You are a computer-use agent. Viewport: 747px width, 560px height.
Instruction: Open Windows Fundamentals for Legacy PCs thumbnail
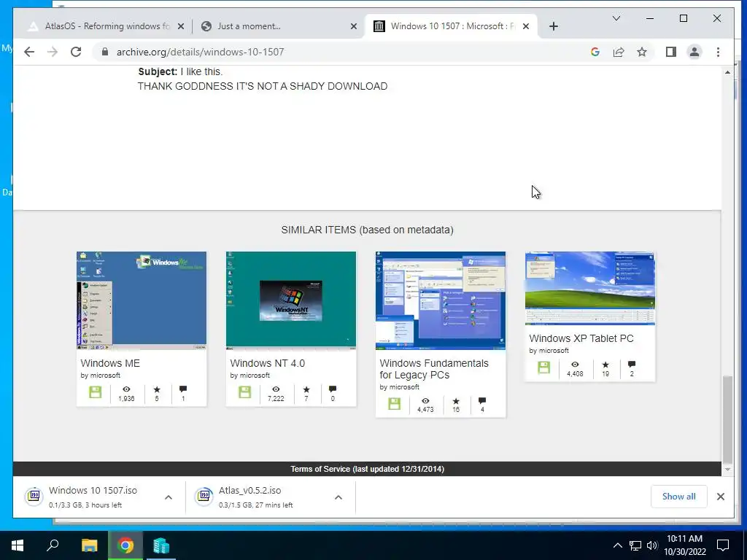[x=441, y=300]
